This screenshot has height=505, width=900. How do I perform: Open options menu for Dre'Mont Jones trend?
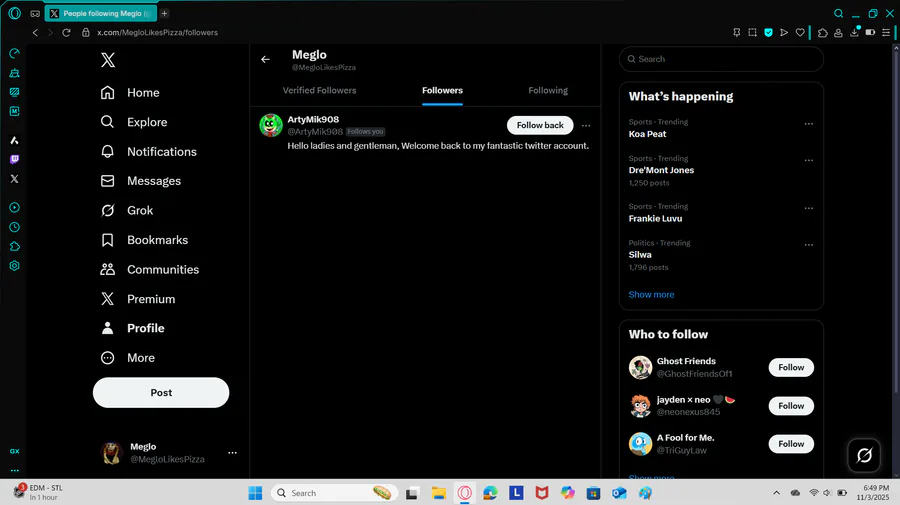(809, 160)
